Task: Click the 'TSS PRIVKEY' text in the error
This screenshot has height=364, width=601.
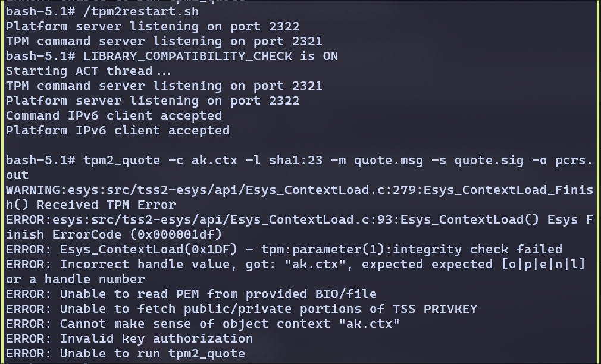Action: click(434, 309)
